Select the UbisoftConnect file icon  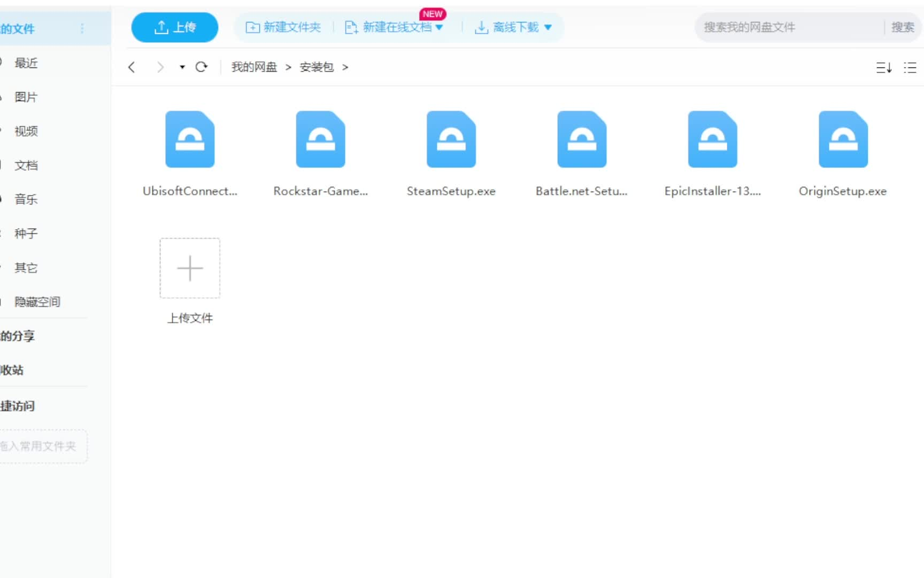pos(190,139)
